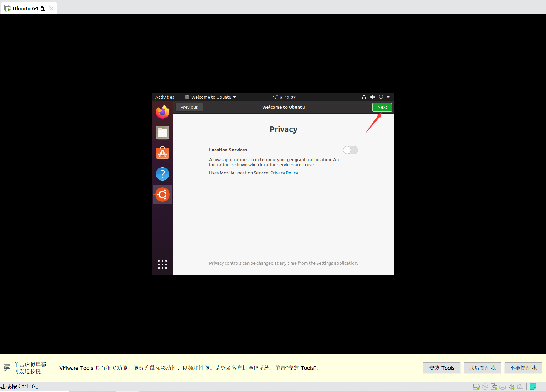Go back with the Previous button
Screen dimensions: 546x392
tap(189, 107)
